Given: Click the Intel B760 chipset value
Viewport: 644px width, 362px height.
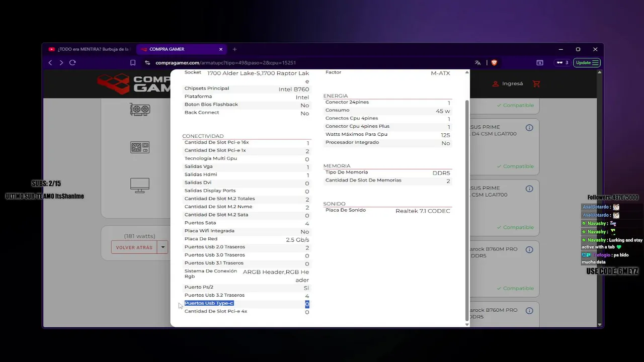Looking at the screenshot, I should tap(294, 89).
